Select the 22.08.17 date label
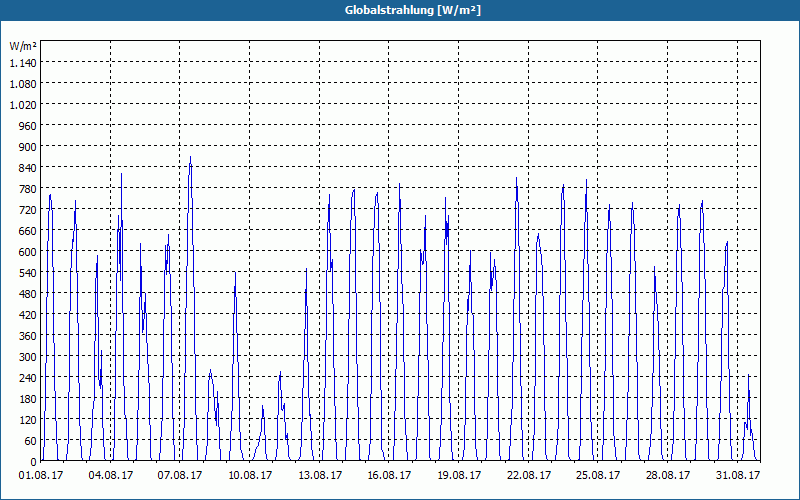 529,476
